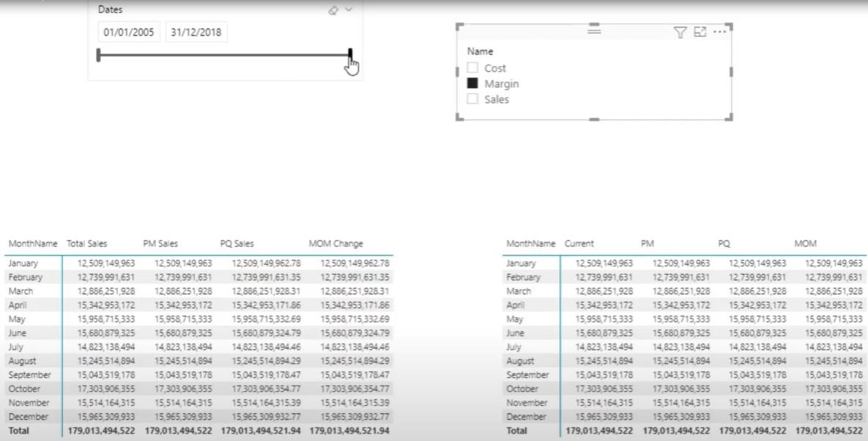Select February row in left table

pyautogui.click(x=199, y=277)
